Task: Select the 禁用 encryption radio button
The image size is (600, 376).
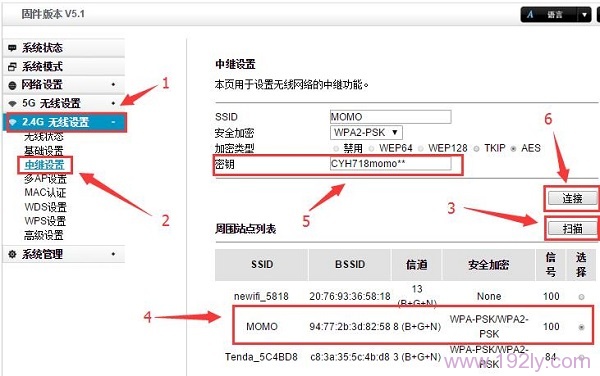Action: click(x=336, y=148)
